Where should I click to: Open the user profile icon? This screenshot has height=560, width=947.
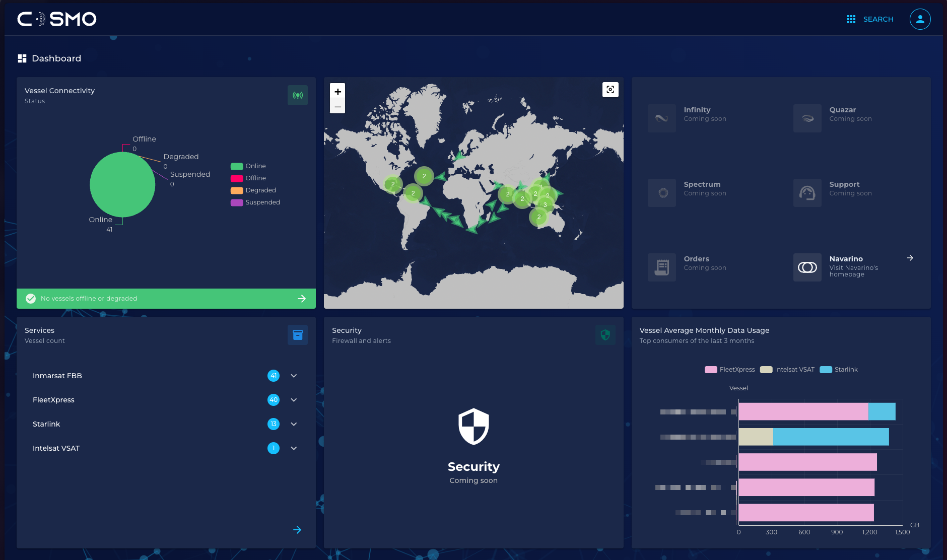point(920,19)
